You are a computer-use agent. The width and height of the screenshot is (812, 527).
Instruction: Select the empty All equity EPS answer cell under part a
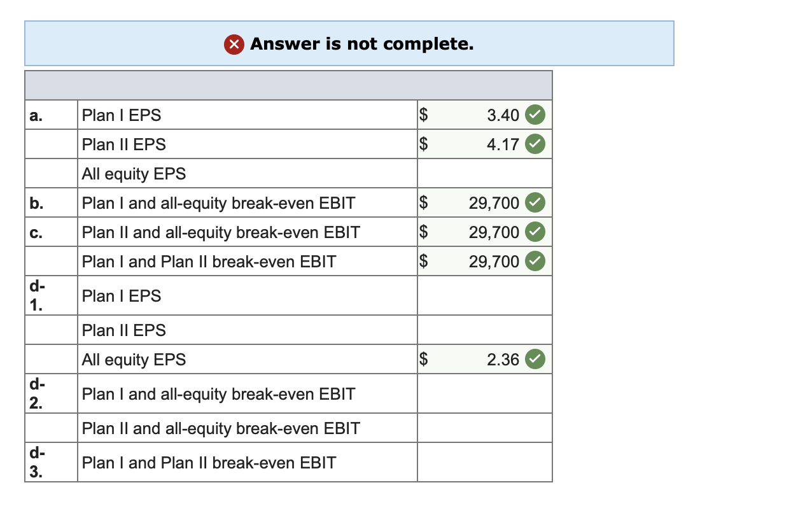pos(484,173)
